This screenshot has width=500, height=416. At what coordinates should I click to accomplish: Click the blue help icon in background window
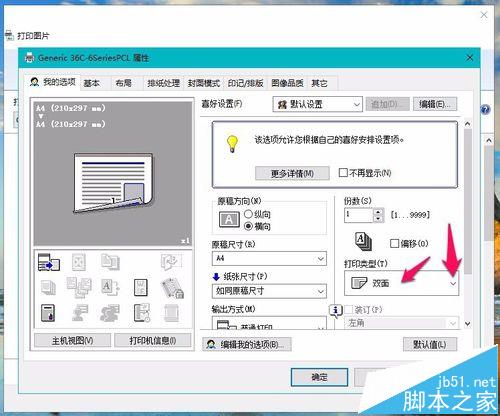point(485,109)
